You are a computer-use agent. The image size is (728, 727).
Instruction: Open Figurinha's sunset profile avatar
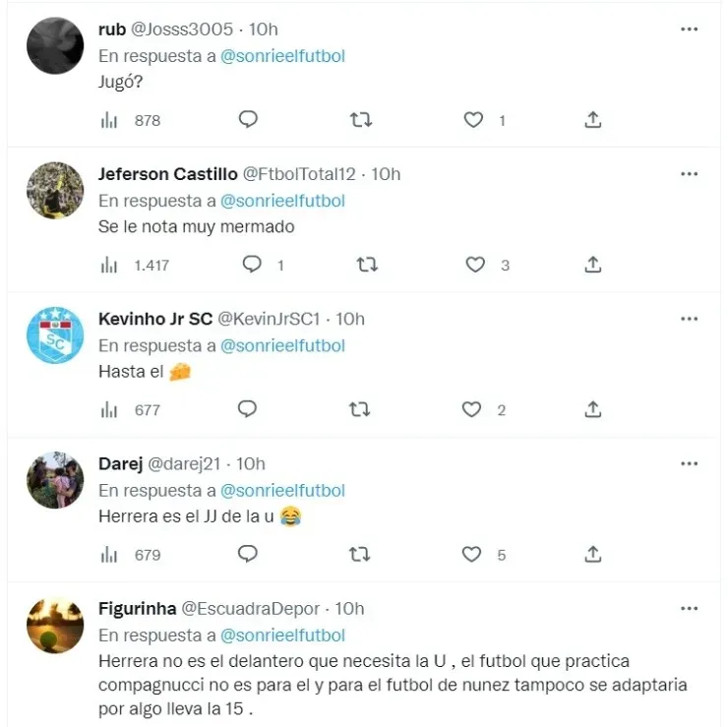[55, 625]
